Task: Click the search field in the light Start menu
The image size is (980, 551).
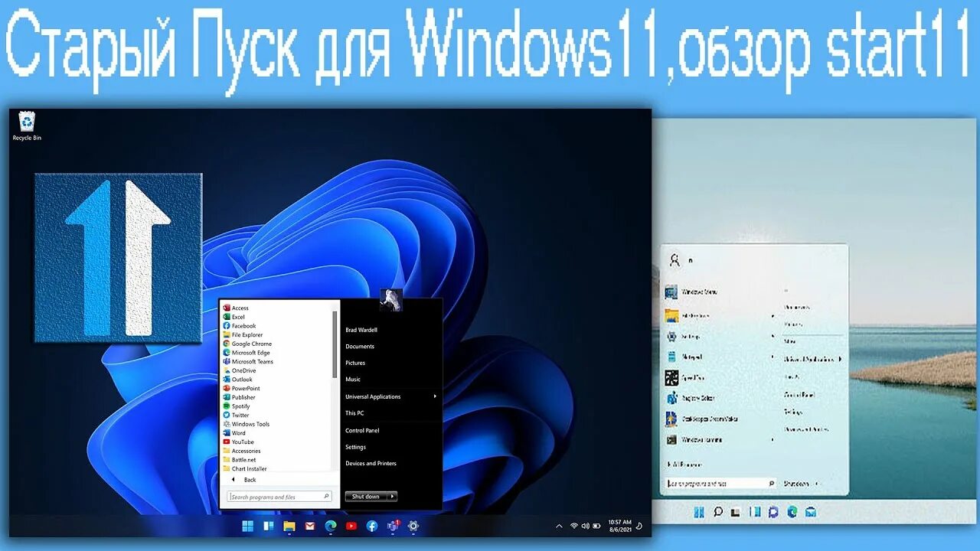Action: click(720, 484)
